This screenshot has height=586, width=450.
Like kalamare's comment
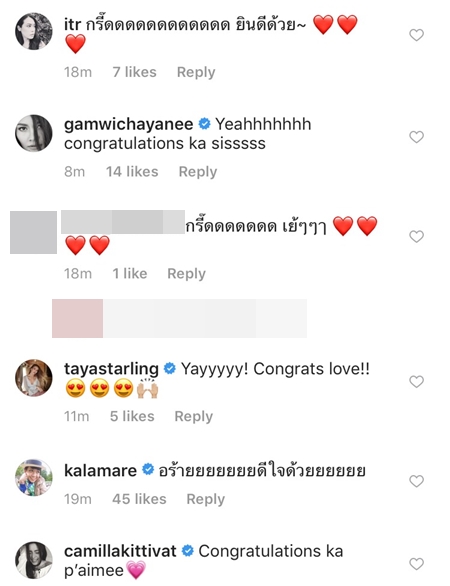416,481
